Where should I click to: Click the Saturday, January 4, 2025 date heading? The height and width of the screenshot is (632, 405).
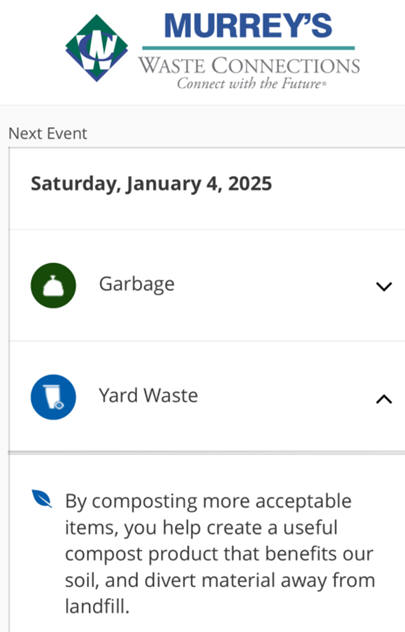[x=152, y=184]
